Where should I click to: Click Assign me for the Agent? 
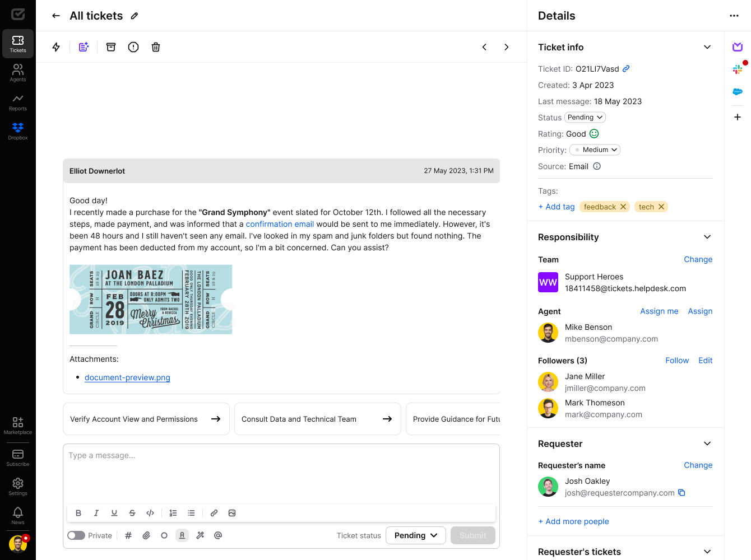pos(659,311)
